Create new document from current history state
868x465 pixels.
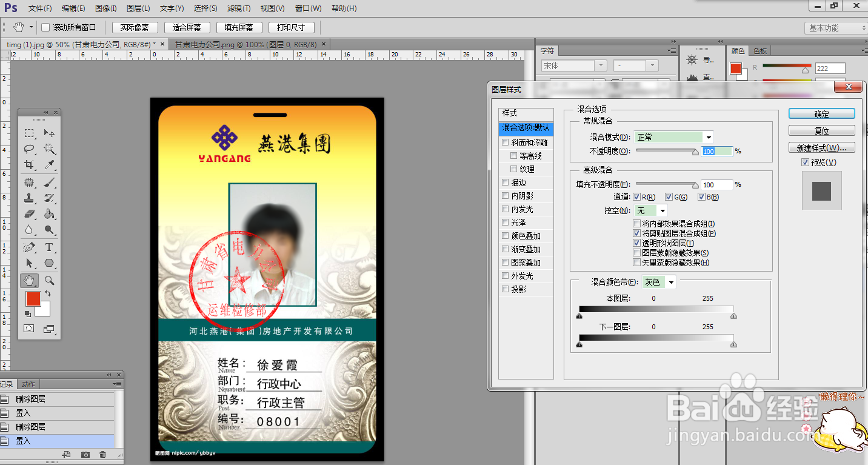click(x=67, y=455)
